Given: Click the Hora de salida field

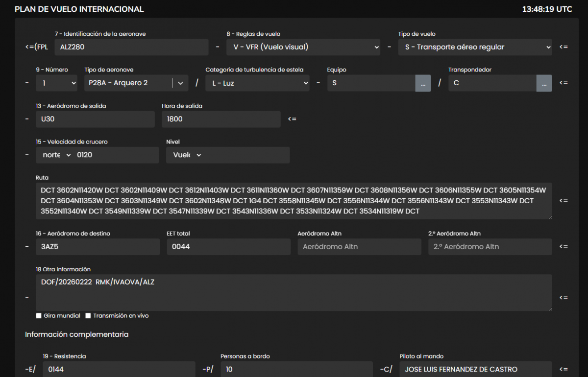Looking at the screenshot, I should [221, 119].
